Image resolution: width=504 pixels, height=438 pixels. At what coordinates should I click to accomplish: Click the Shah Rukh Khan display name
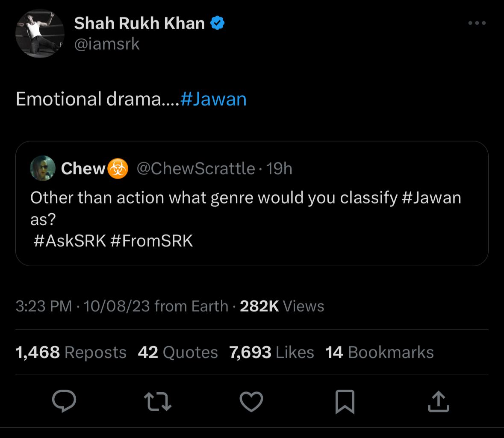tap(139, 23)
